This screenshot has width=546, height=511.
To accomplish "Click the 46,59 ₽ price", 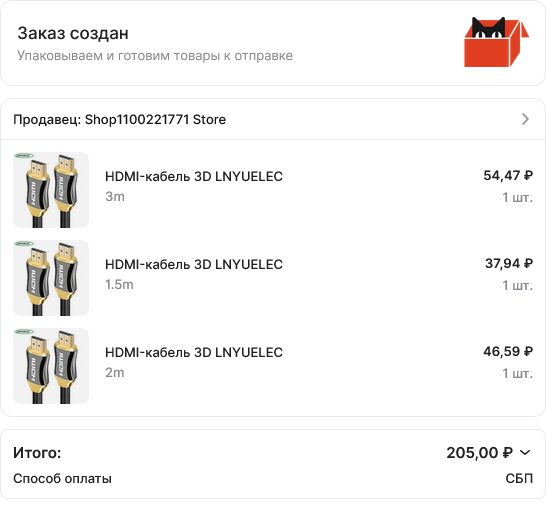I will click(508, 352).
